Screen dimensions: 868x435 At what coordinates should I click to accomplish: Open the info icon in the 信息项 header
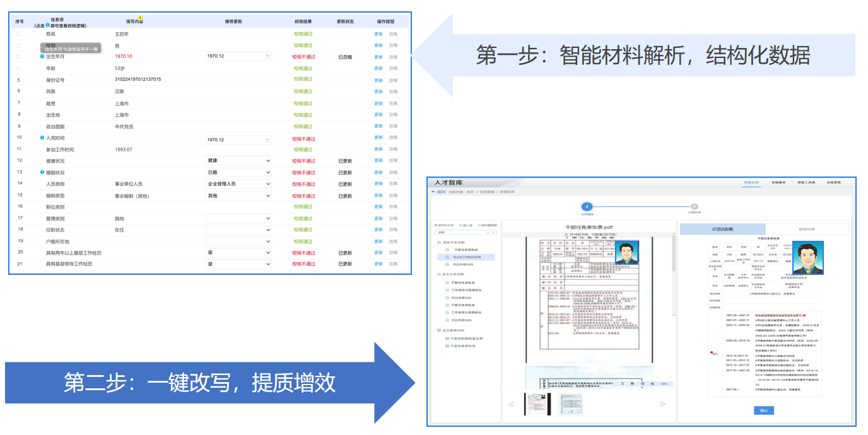coord(47,25)
